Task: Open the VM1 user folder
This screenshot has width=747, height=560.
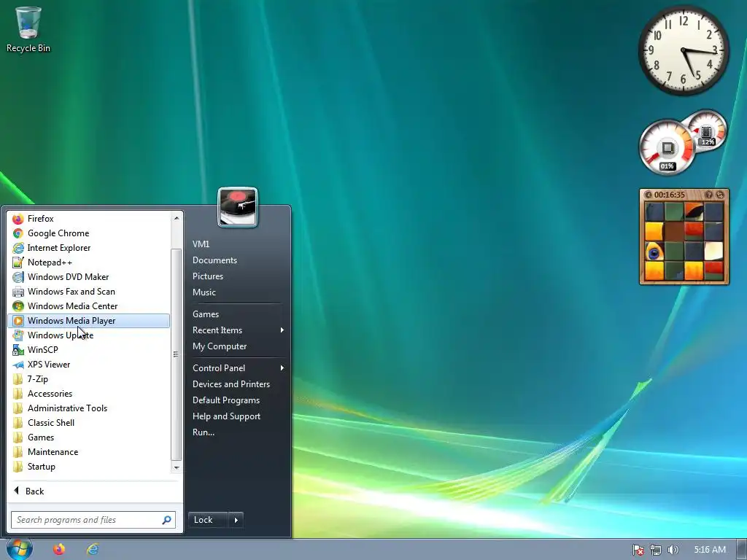Action: tap(237, 244)
